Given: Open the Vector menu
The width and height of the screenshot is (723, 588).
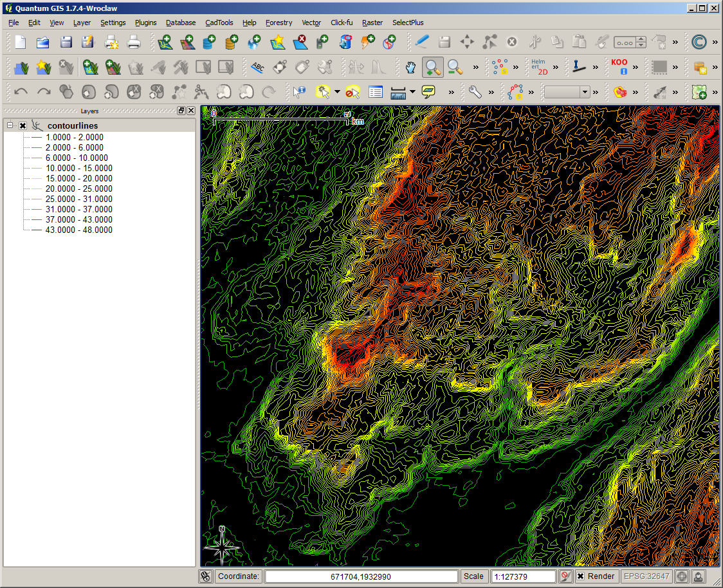Looking at the screenshot, I should pyautogui.click(x=311, y=23).
